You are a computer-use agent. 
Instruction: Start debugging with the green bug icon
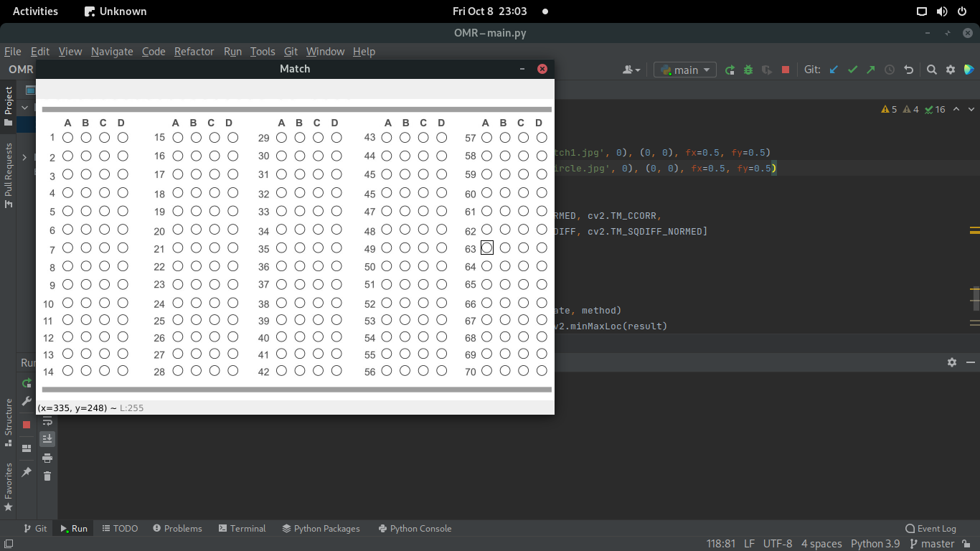pos(748,70)
